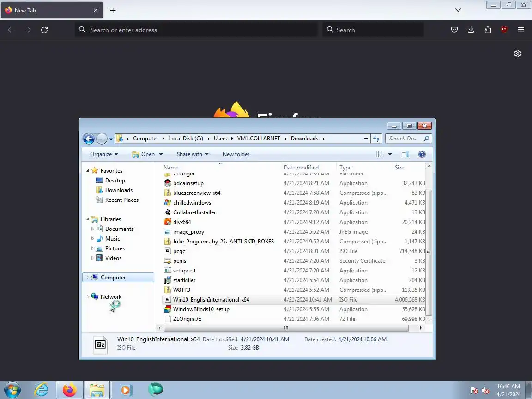Select bdcamsetup application file icon
This screenshot has height=399, width=532.
point(168,183)
